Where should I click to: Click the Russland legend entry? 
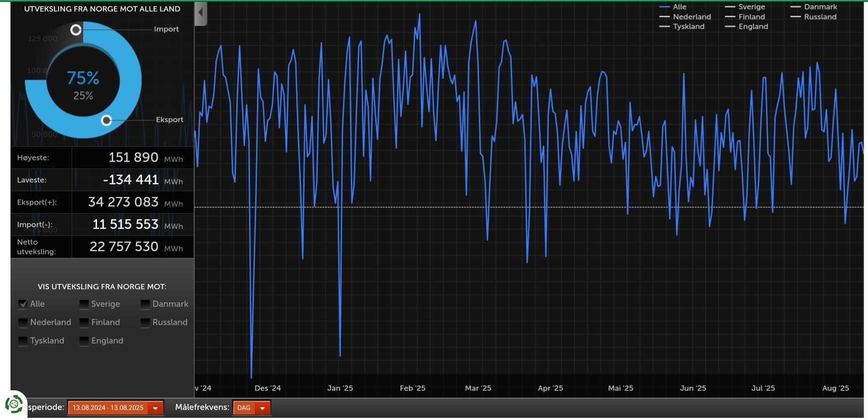814,17
